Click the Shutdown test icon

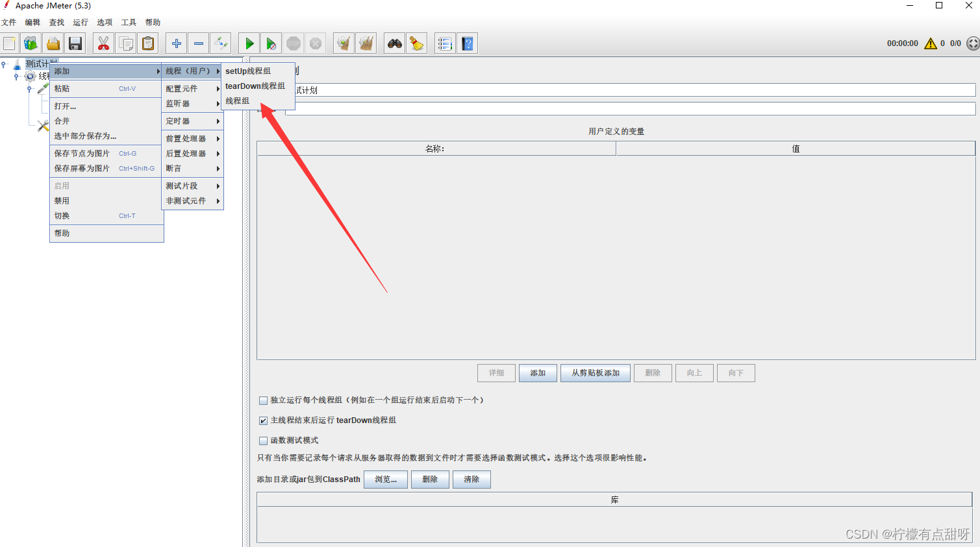coord(316,43)
